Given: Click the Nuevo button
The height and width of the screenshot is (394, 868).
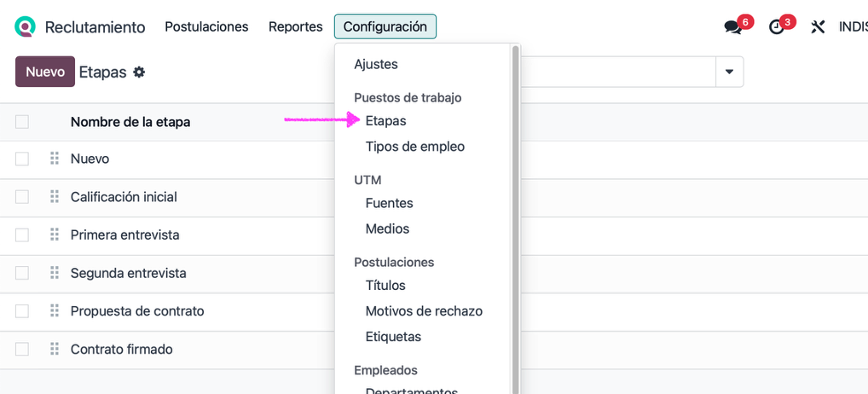Looking at the screenshot, I should click(x=45, y=72).
